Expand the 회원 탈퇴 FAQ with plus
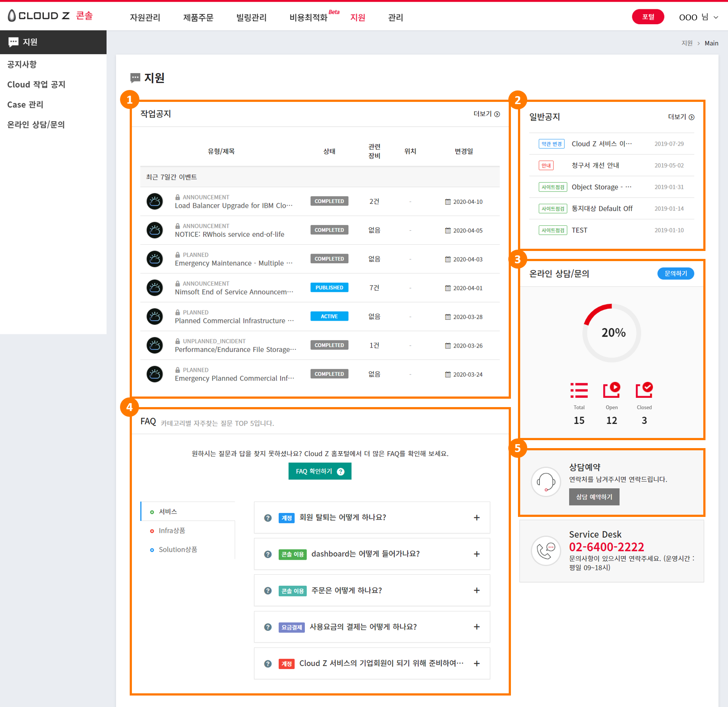The height and width of the screenshot is (707, 728). 477,518
